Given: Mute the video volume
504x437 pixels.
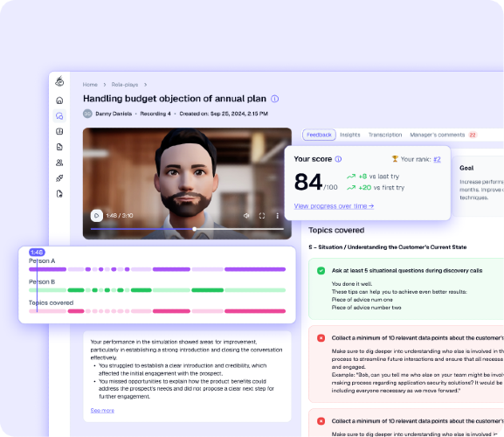Looking at the screenshot, I should [x=246, y=216].
